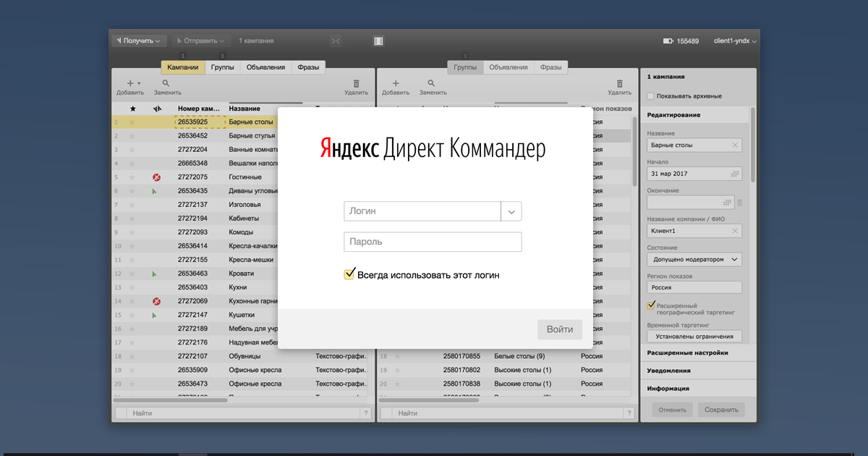Star the campaign 26665348 row

click(132, 164)
